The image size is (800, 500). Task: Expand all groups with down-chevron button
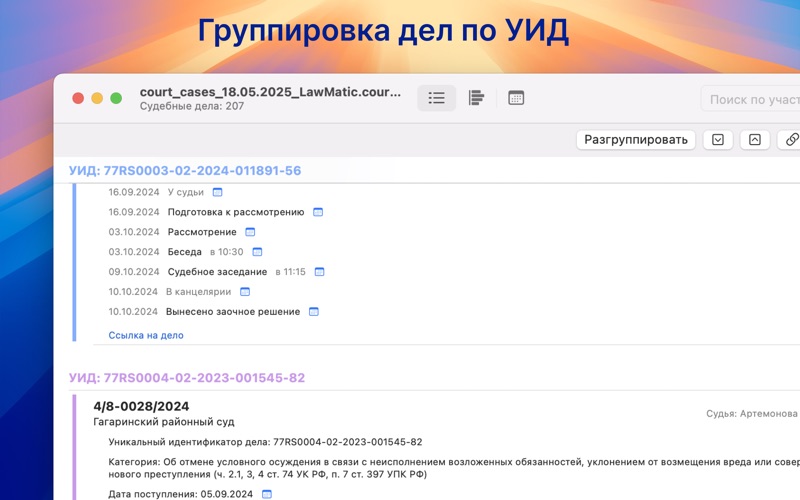(x=718, y=140)
